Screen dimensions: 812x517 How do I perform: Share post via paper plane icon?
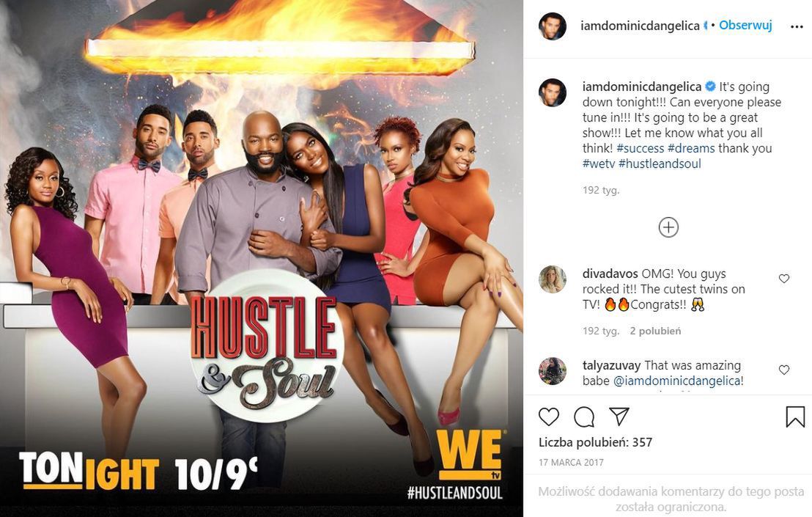[x=619, y=416]
